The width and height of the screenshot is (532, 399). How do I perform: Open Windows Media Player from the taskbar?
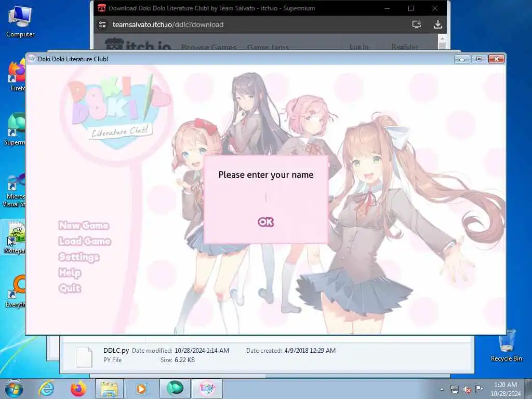coord(141,389)
